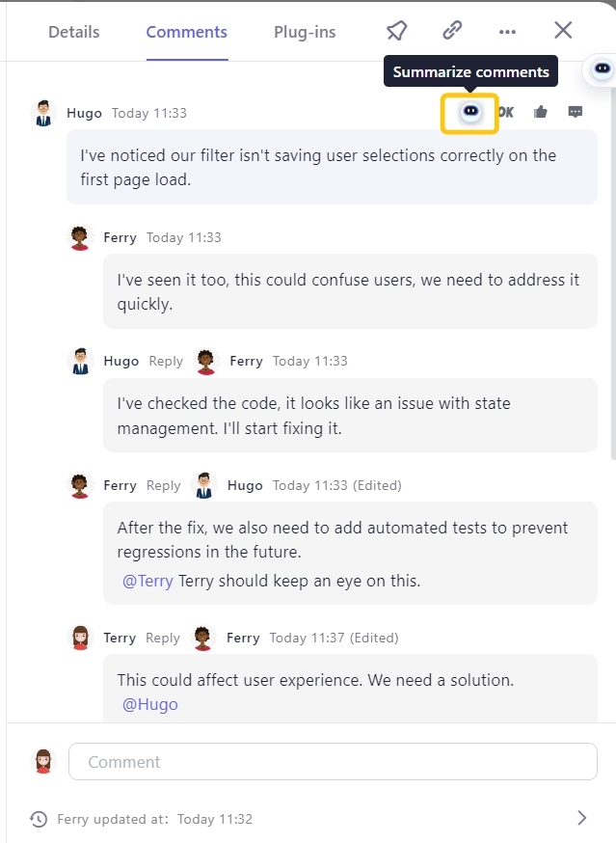Screen dimensions: 616x843
Task: Copy link using the chain icon
Action: point(452,31)
